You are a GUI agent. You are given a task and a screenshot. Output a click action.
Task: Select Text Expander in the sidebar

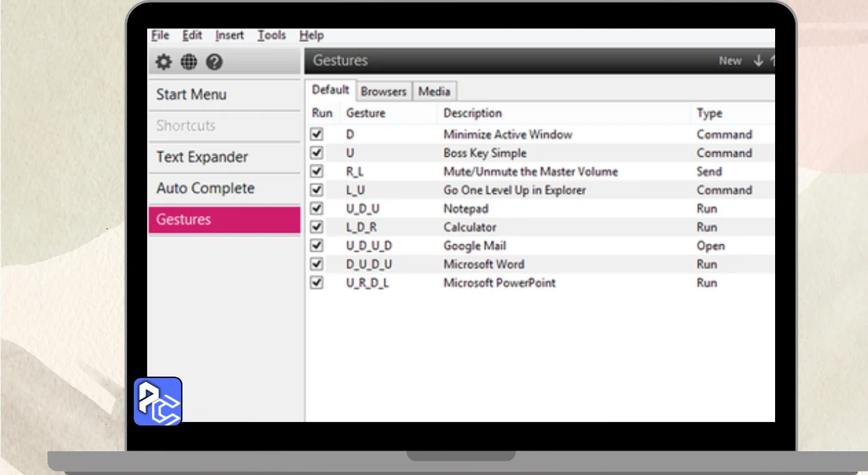point(202,157)
